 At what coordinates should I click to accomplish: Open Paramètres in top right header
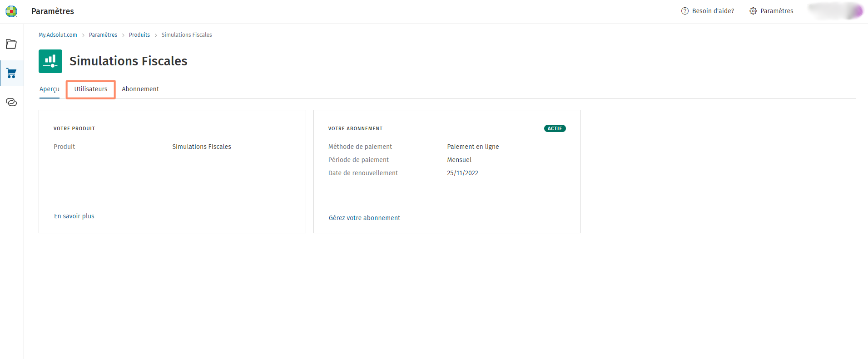777,11
